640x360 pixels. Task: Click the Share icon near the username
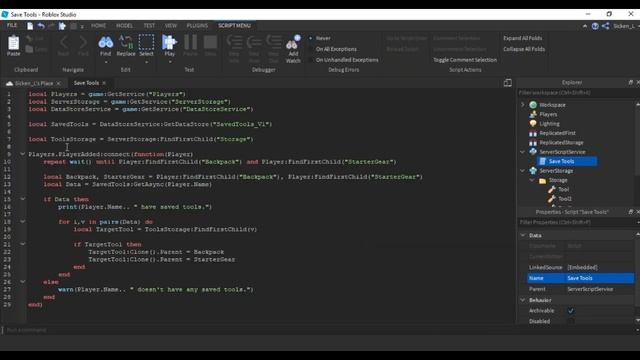(606, 26)
